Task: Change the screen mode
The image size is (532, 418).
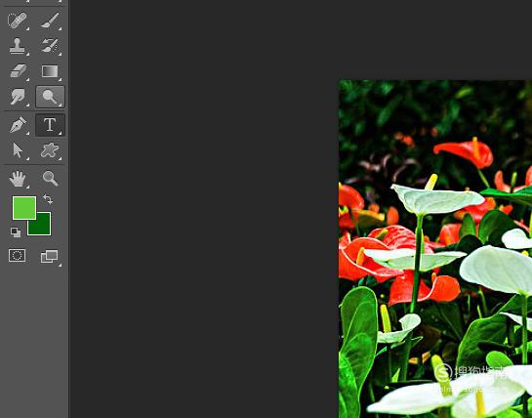Action: [x=50, y=257]
